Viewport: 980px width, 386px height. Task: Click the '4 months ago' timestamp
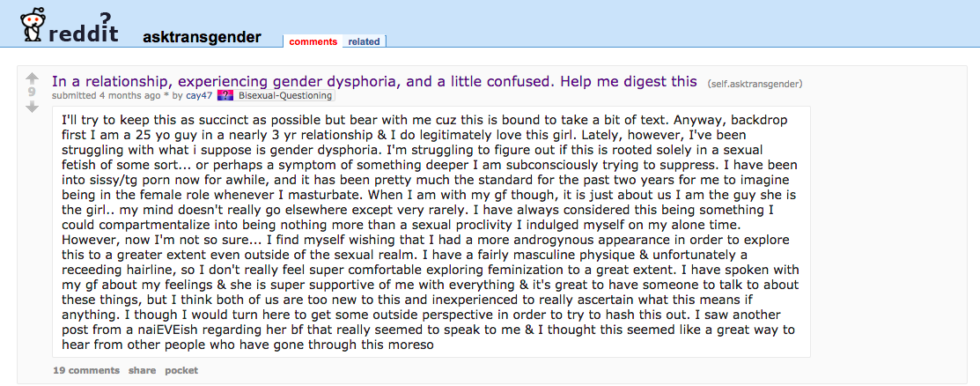coord(129,95)
